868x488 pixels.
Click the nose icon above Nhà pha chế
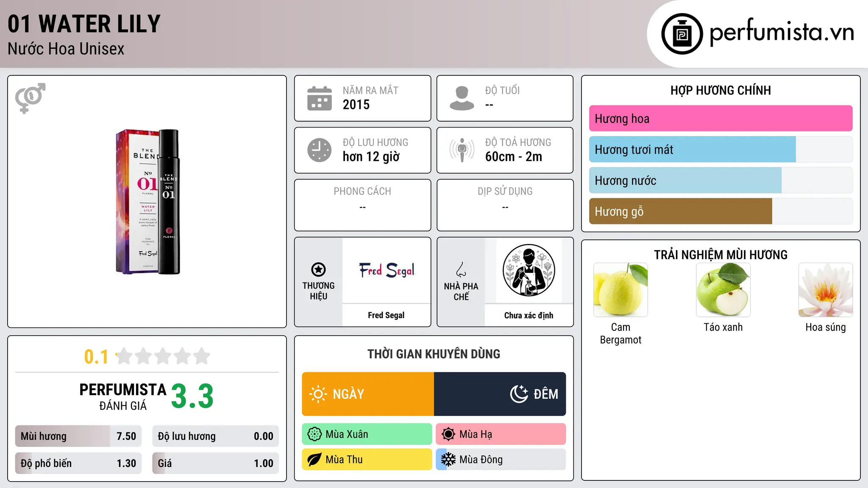point(461,269)
